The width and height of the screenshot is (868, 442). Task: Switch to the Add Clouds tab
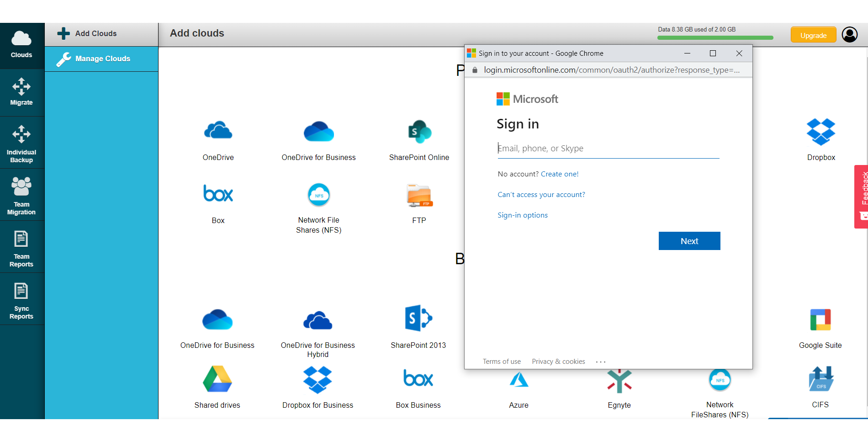point(101,34)
